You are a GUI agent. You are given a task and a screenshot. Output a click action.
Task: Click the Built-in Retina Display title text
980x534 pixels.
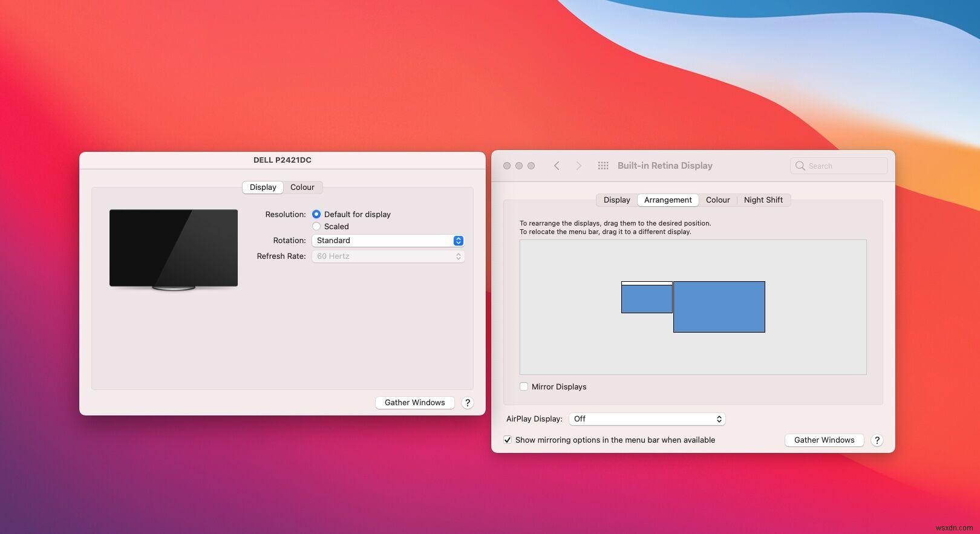coord(665,166)
